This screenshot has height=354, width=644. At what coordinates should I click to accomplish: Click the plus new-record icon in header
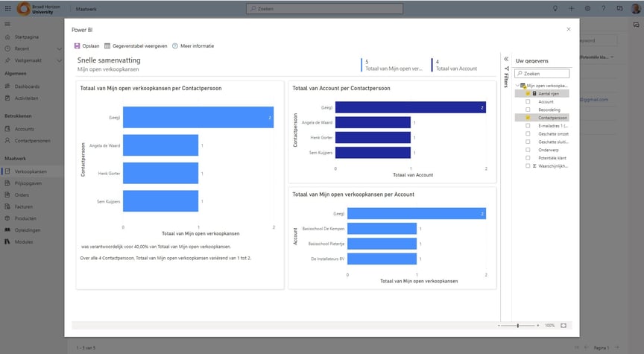(571, 8)
